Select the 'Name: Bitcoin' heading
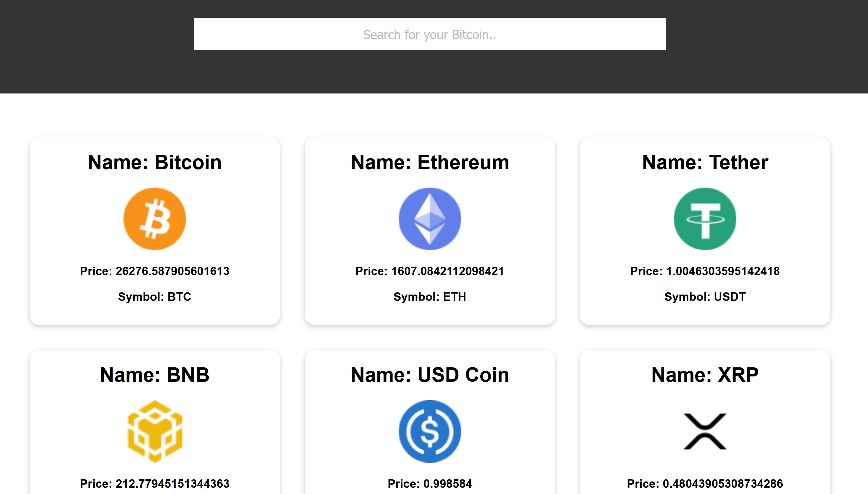This screenshot has width=868, height=494. coord(155,162)
